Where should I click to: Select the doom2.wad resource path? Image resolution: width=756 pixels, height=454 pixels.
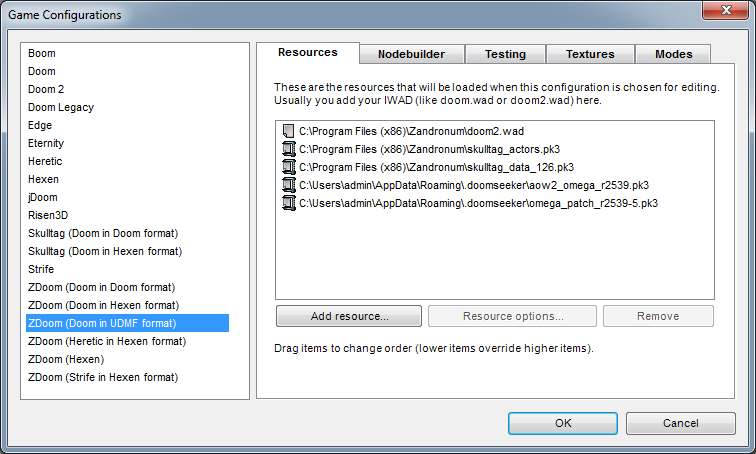[411, 131]
